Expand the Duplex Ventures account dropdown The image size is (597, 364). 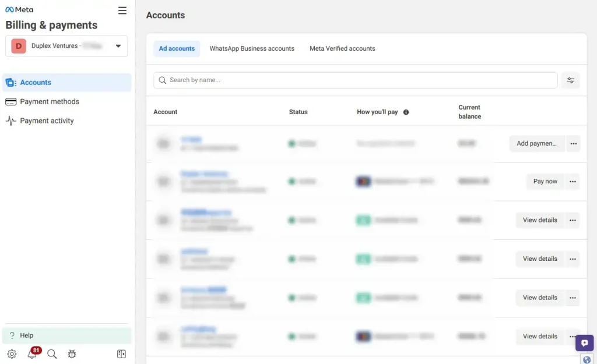point(118,46)
